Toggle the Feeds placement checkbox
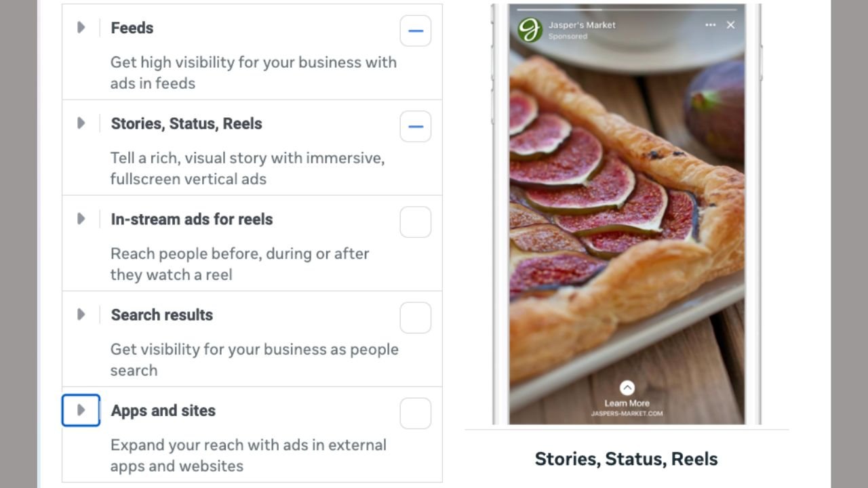 (416, 30)
